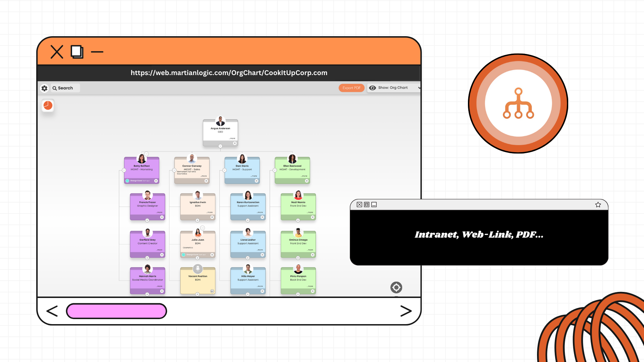Expand Nadi Namio's card with its corner icon
The image size is (644, 362).
pos(313,217)
